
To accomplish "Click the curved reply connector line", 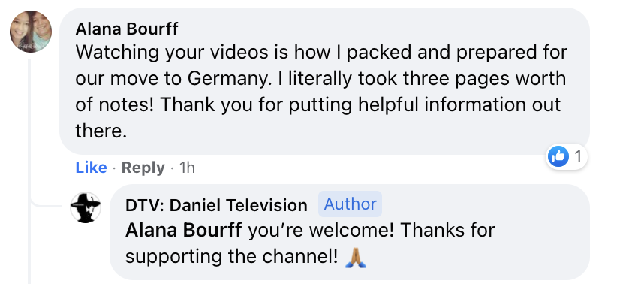I will [x=46, y=204].
